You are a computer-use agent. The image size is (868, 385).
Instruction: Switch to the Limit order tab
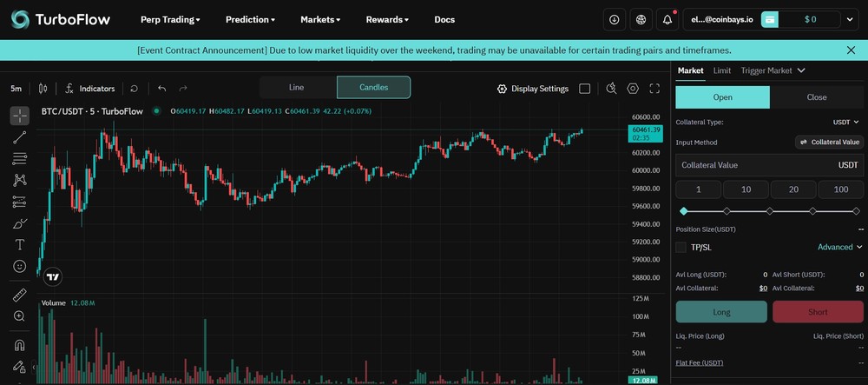tap(722, 70)
